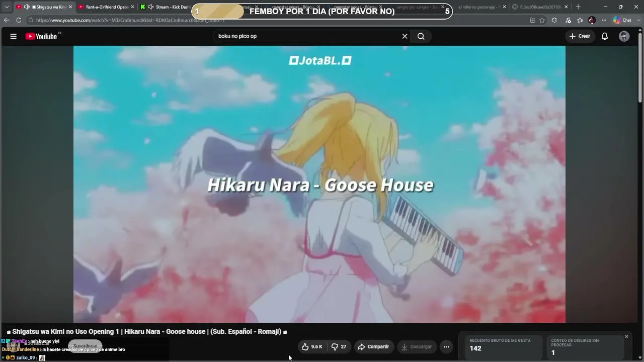The image size is (644, 362).
Task: Switch to the Rent-a-Girlfriend Opening tab
Action: pyautogui.click(x=107, y=7)
